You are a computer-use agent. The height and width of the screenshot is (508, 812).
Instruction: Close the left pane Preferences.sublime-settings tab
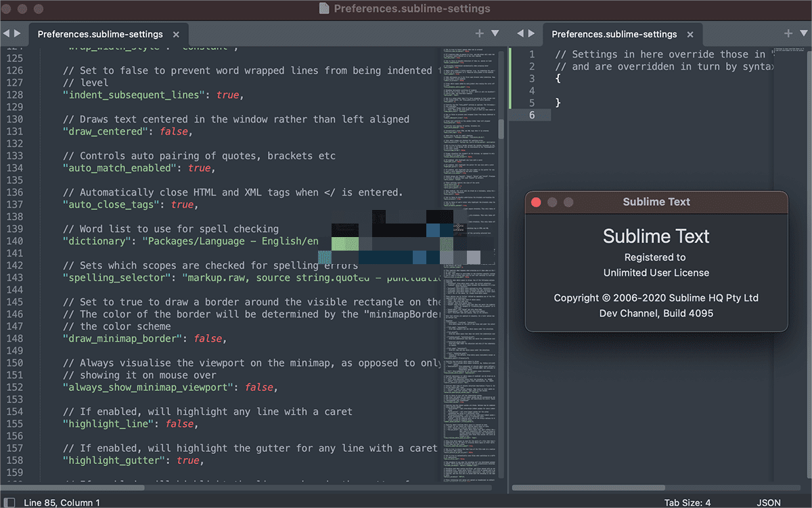tap(176, 34)
